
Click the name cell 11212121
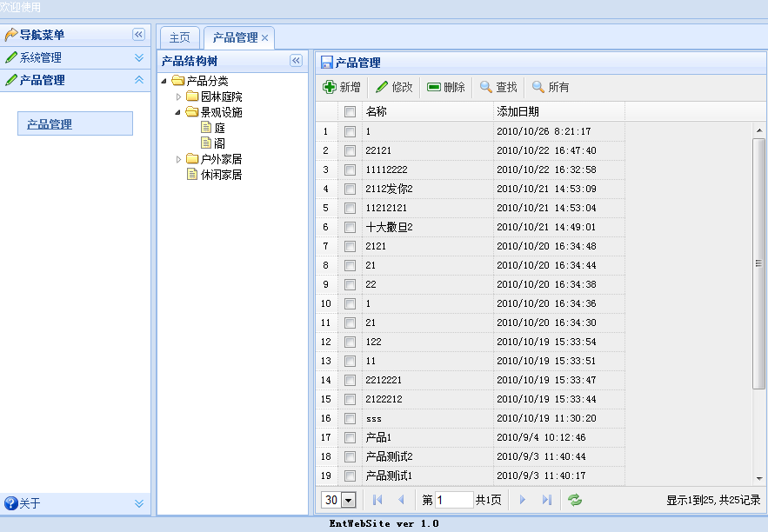click(427, 208)
